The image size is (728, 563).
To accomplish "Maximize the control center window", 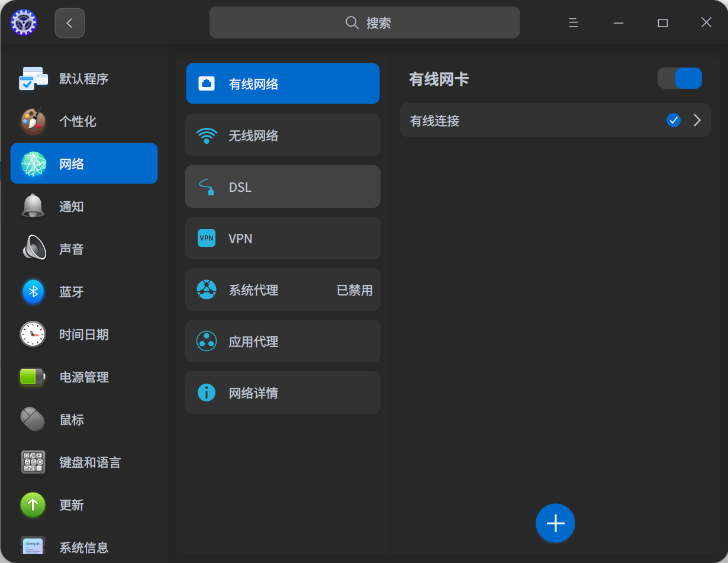I will [663, 22].
